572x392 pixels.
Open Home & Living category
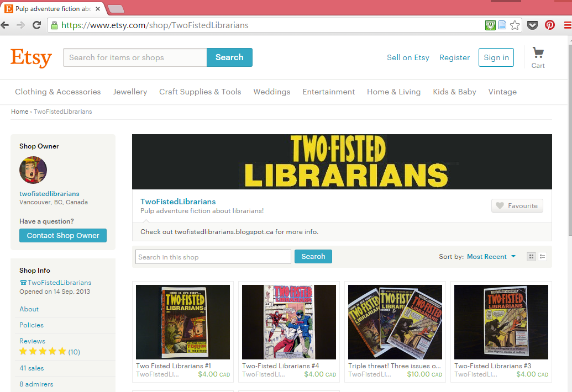[x=393, y=92]
